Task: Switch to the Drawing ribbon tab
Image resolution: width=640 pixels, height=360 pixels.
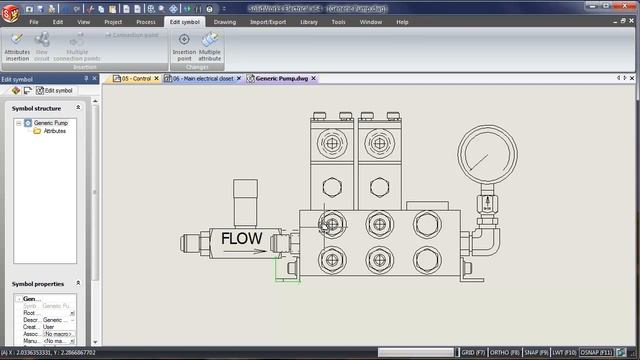Action: click(x=225, y=22)
